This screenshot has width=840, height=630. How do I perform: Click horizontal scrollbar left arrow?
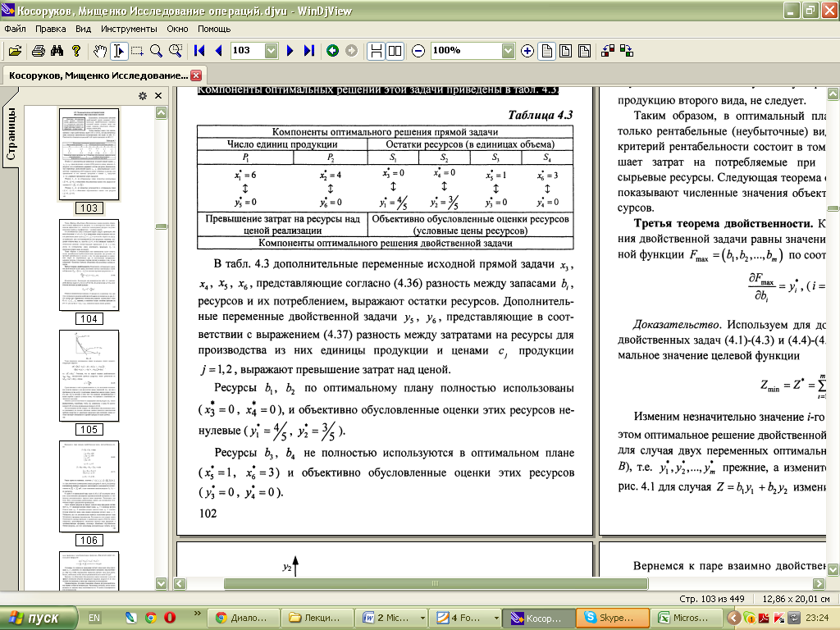[180, 583]
